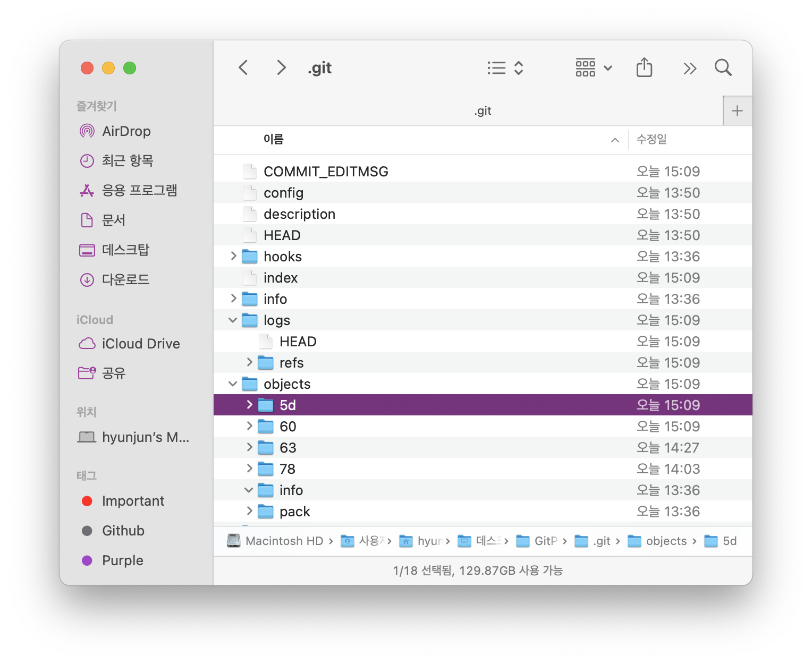This screenshot has width=812, height=664.
Task: Open 데스크탑 in sidebar
Action: [x=114, y=250]
